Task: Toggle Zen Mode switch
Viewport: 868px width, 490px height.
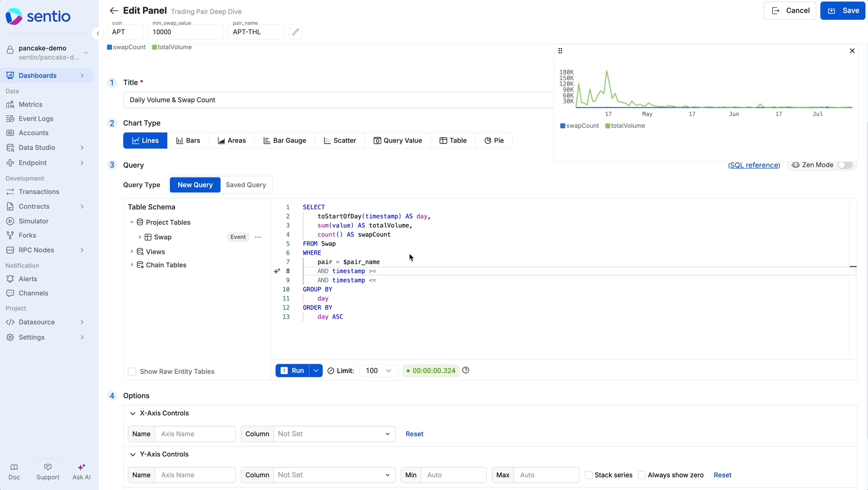Action: (x=845, y=165)
